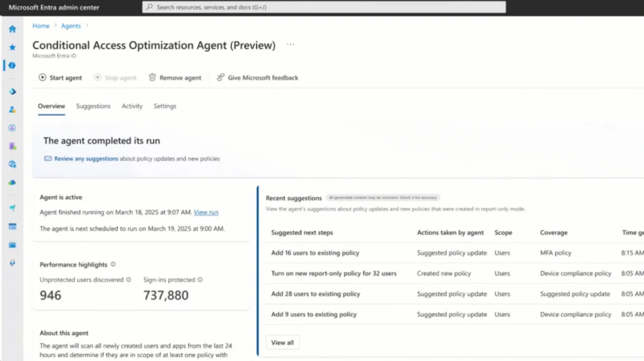Open Add 9 users to existing policy
644x361 pixels.
(314, 314)
